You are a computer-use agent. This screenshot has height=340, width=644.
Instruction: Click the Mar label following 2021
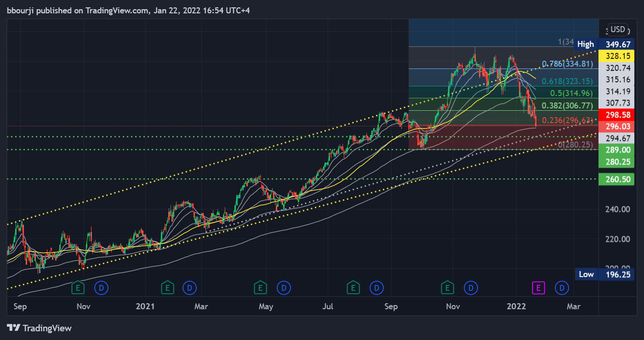click(201, 306)
